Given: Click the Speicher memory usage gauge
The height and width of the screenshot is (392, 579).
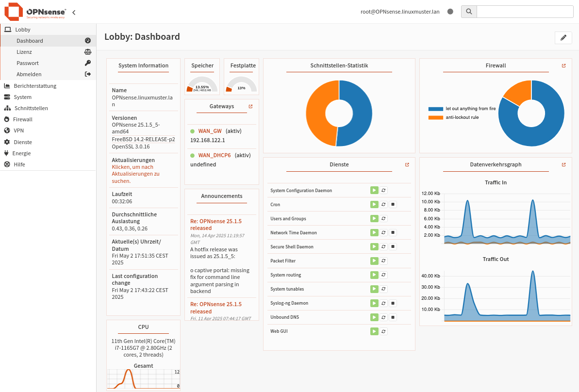Looking at the screenshot, I should click(x=202, y=85).
